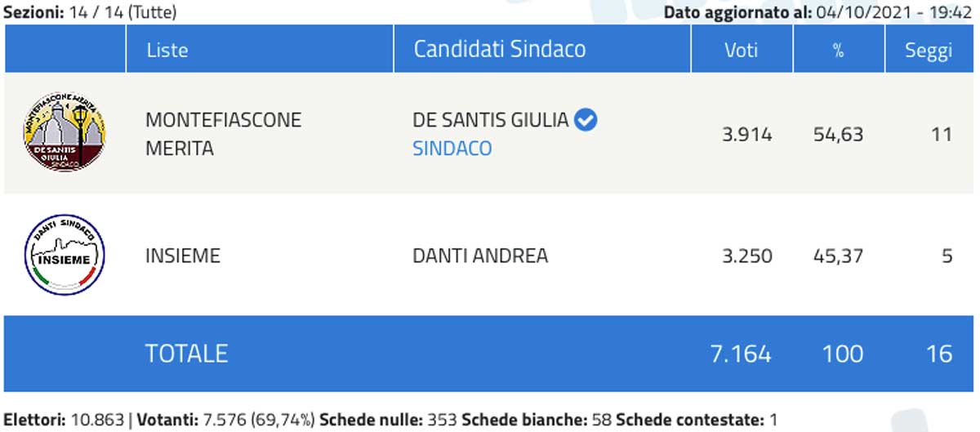980x432 pixels.
Task: Click the blue verified checkmark badge
Action: coord(586,120)
